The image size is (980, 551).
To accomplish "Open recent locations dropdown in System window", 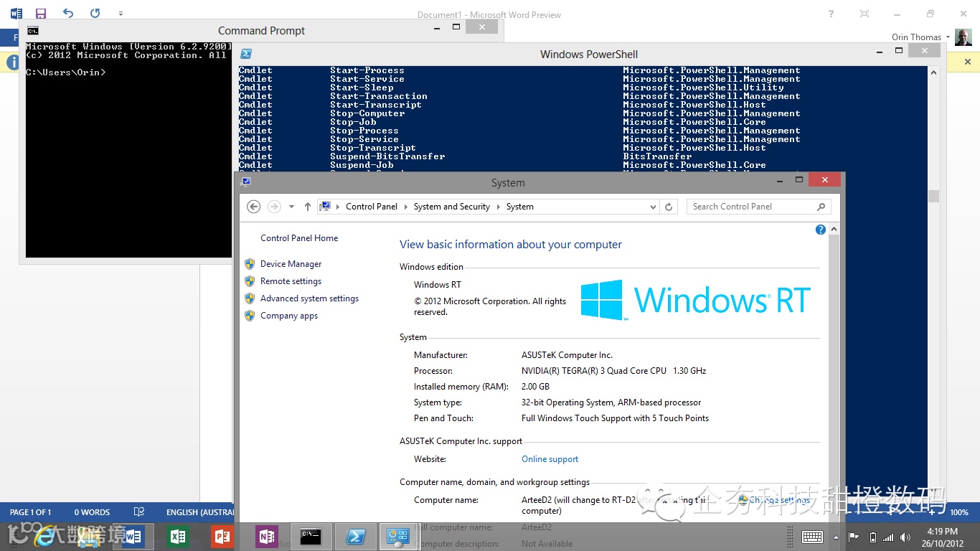I will [291, 207].
